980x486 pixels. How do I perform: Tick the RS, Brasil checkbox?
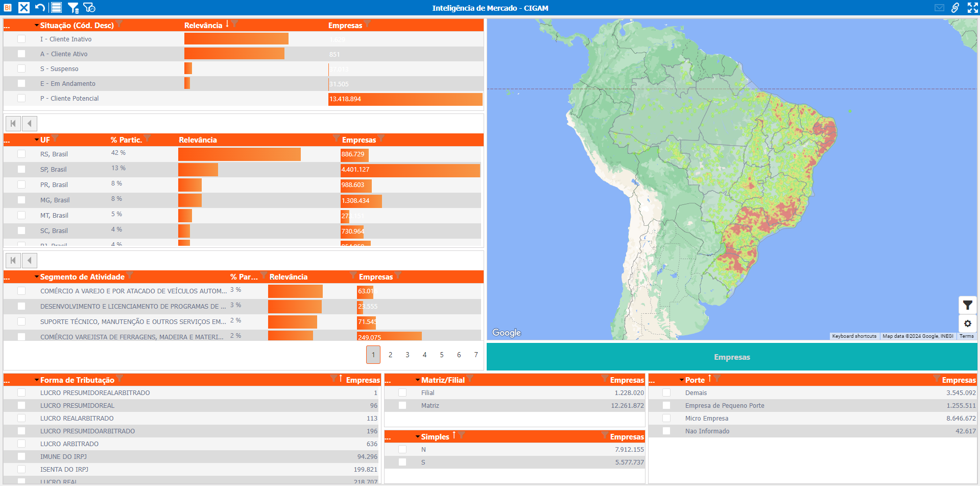tap(21, 154)
